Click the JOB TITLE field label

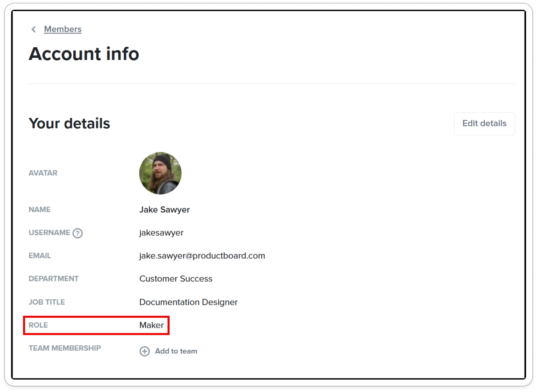point(47,302)
